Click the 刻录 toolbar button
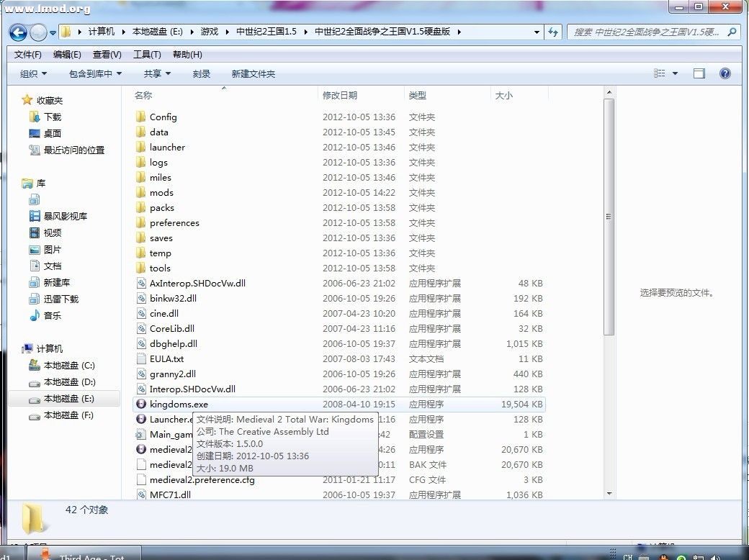Image resolution: width=749 pixels, height=560 pixels. click(202, 73)
